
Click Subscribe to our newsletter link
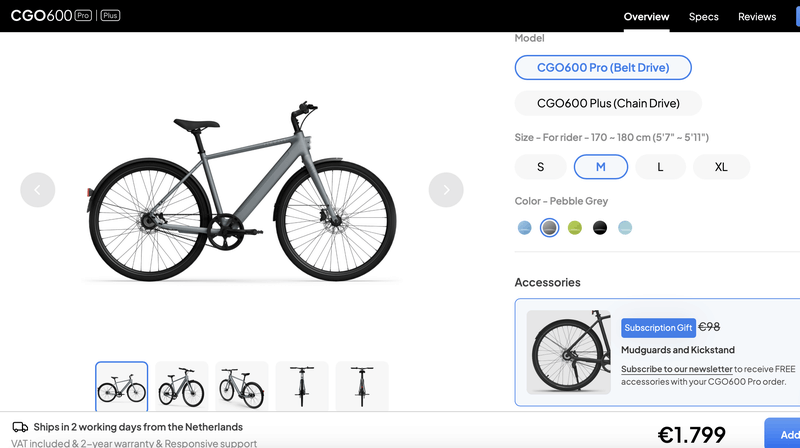click(x=677, y=369)
